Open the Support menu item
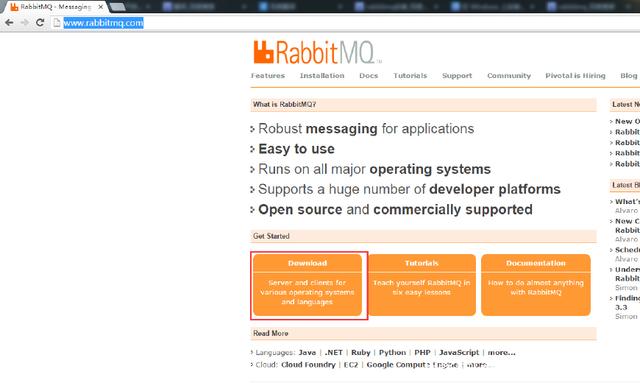The width and height of the screenshot is (640, 383). point(457,76)
